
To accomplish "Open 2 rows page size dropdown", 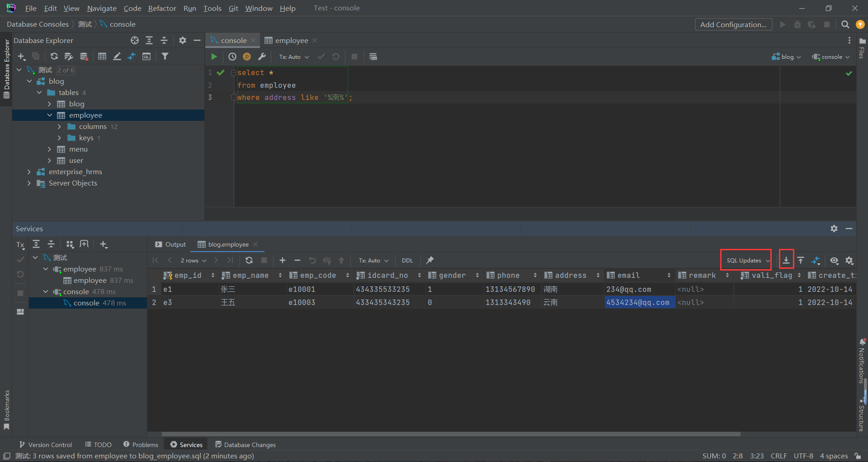I will (x=193, y=260).
